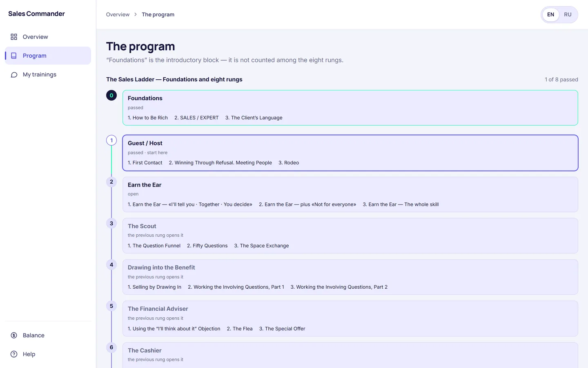Select the step 4 circle marker
588x368 pixels.
point(111,265)
